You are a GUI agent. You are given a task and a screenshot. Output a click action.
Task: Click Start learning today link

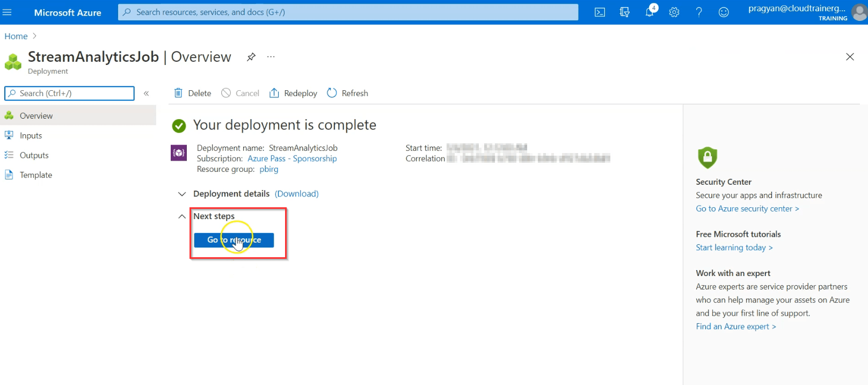pyautogui.click(x=734, y=248)
